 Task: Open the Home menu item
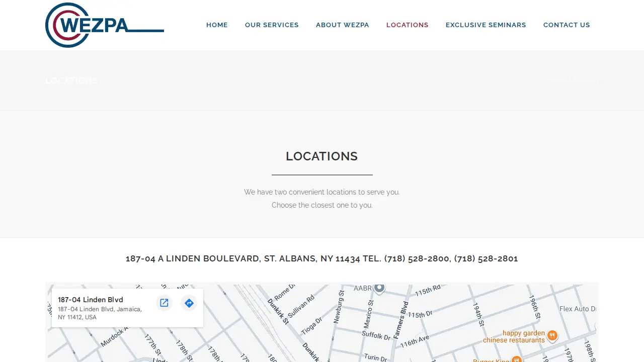(217, 25)
